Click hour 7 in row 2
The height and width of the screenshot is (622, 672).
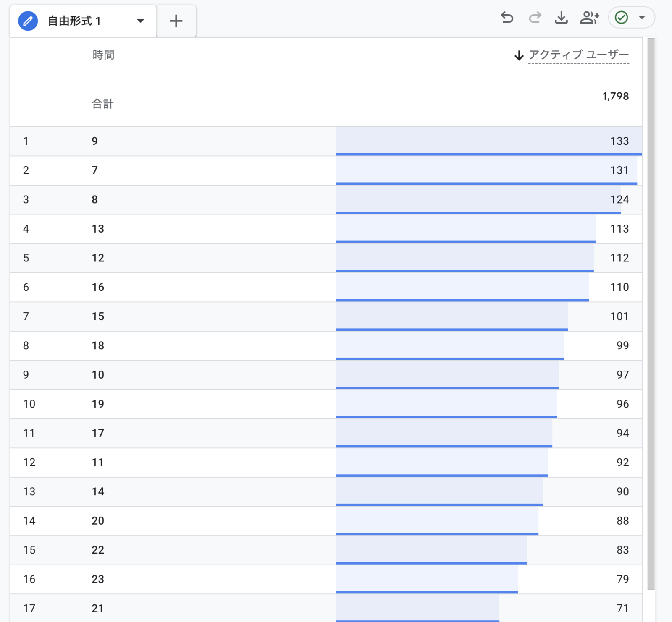[x=95, y=170]
